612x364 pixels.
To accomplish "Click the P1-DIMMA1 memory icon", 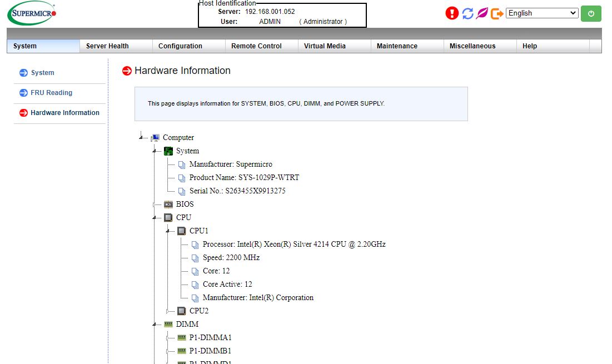I will coord(182,337).
